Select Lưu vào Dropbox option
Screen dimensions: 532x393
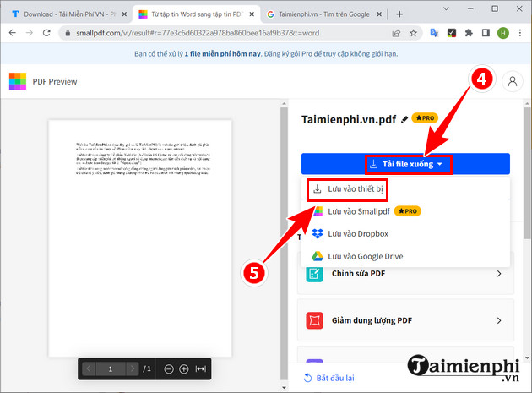pyautogui.click(x=405, y=234)
